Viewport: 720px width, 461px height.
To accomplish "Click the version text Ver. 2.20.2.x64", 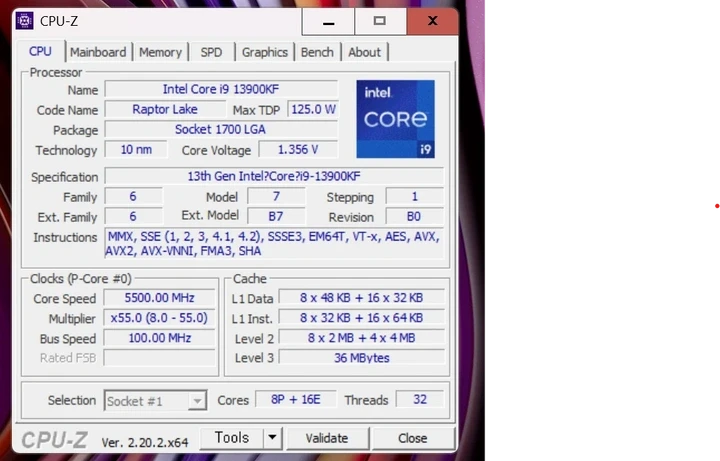I will point(145,442).
